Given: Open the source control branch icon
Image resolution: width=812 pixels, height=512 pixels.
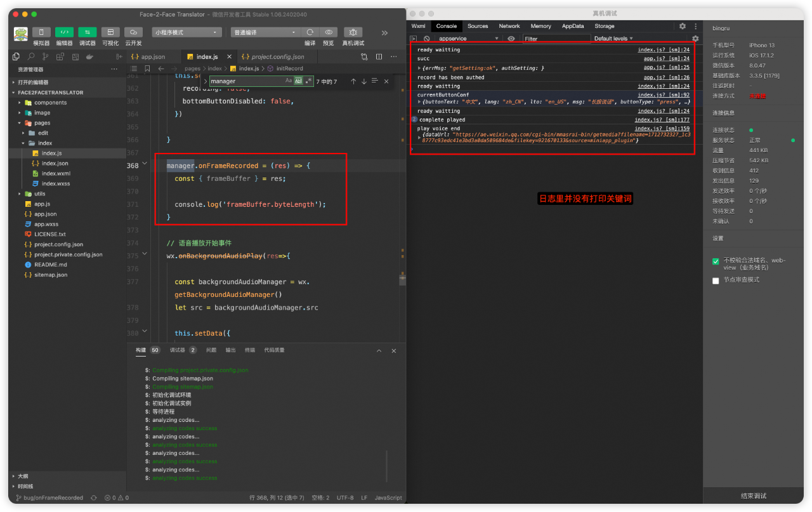Looking at the screenshot, I should point(45,56).
